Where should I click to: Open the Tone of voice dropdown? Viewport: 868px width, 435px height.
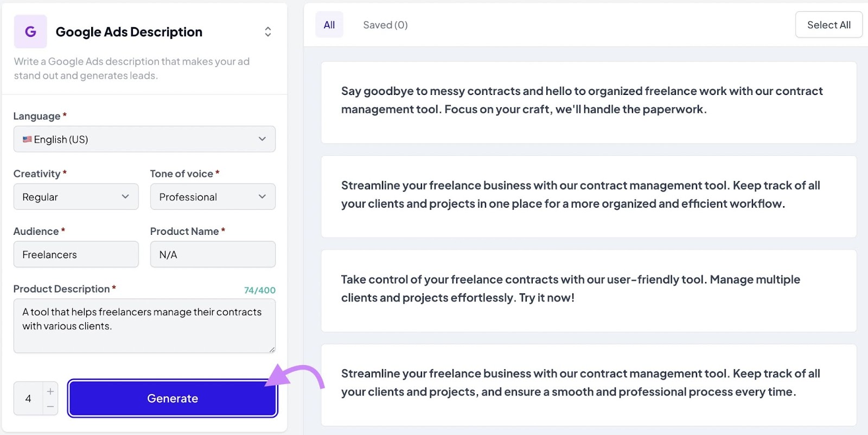point(212,196)
